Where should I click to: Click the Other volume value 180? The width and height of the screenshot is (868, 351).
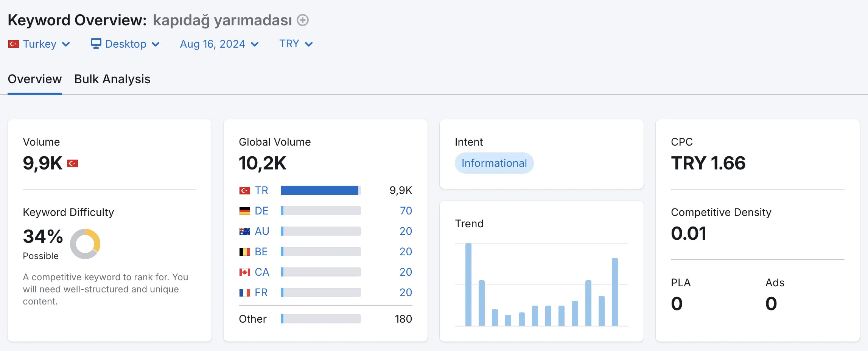click(403, 319)
